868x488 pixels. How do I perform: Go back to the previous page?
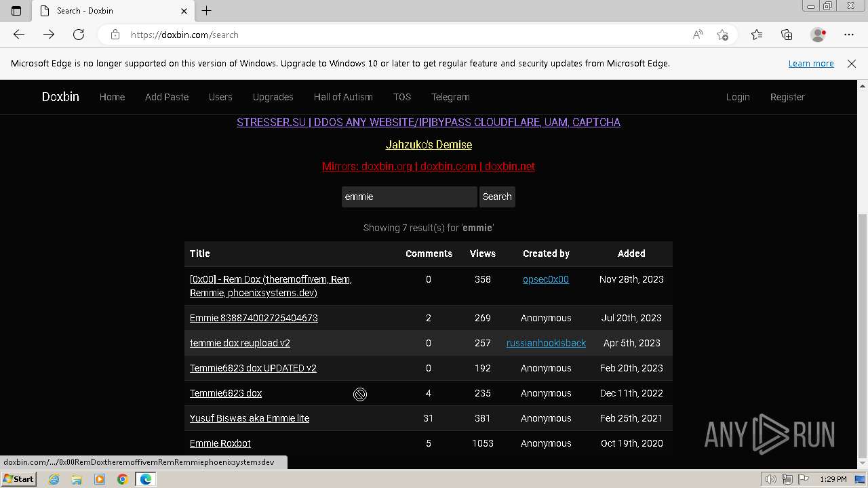click(x=19, y=35)
